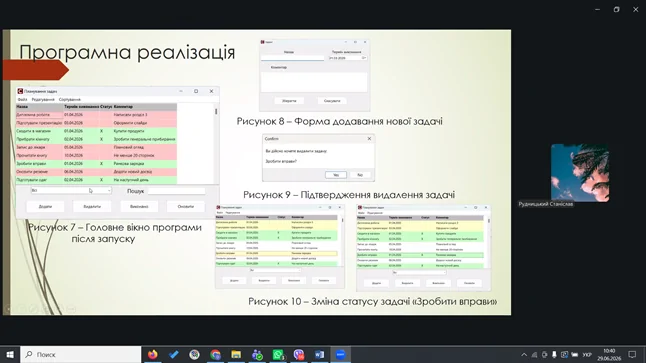Viewport: 646px width, 363px height.
Task: Click the faint pen slideshow control icon
Action: pos(34,308)
